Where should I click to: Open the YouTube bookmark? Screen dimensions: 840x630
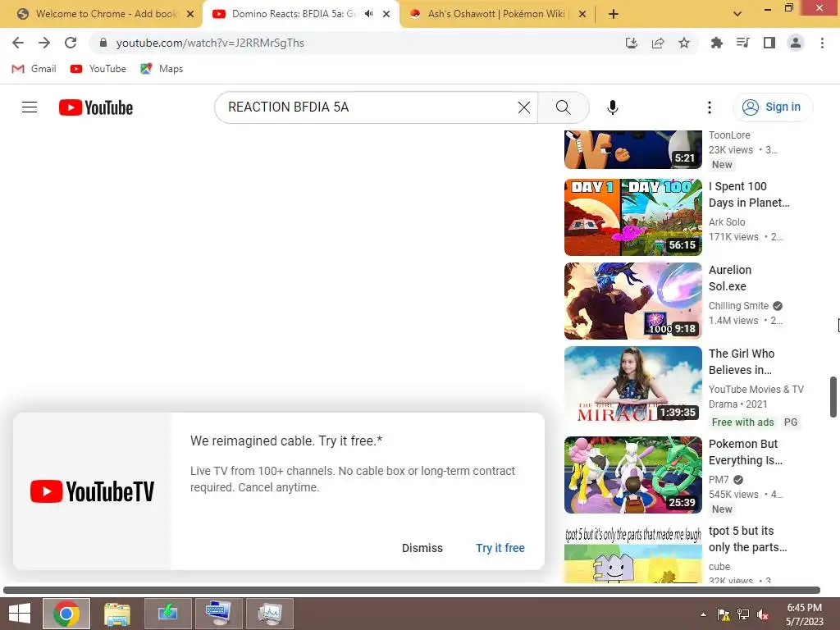point(98,69)
